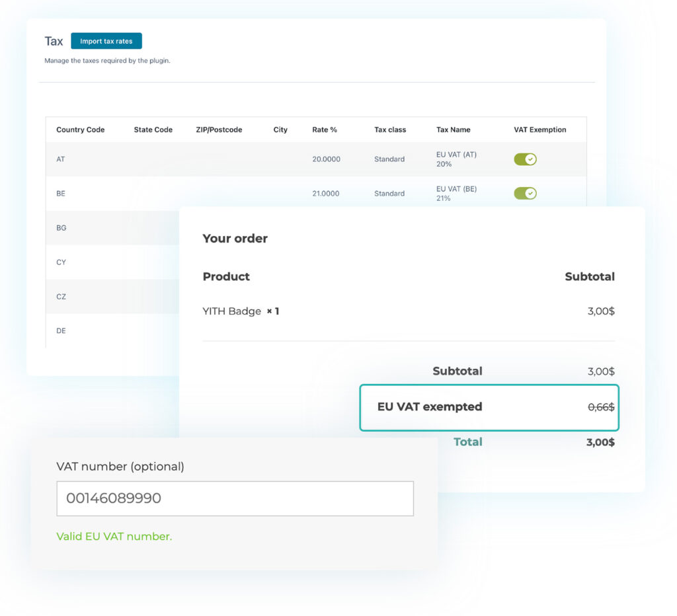The image size is (677, 616).
Task: Click the highlighted EU VAT exempted row
Action: pyautogui.click(x=489, y=407)
